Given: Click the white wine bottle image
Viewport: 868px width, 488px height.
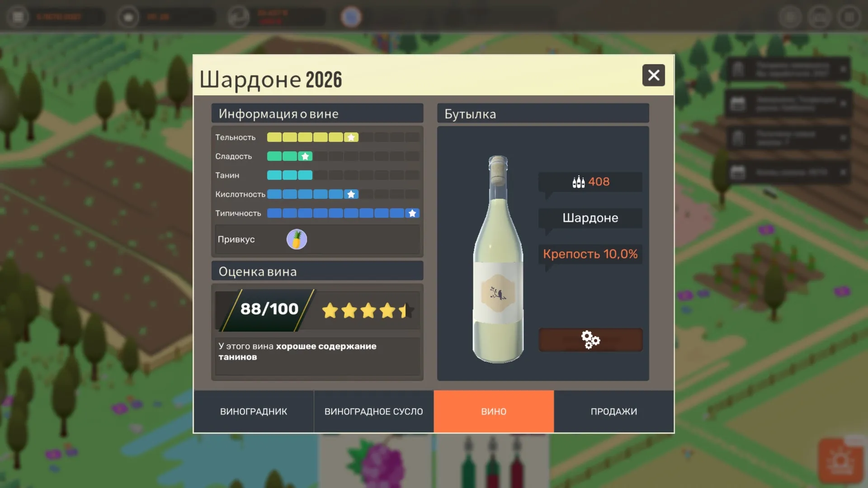Looking at the screenshot, I should tap(498, 259).
